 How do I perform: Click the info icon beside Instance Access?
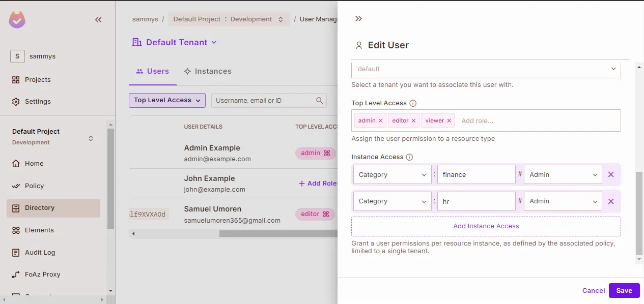click(x=409, y=157)
